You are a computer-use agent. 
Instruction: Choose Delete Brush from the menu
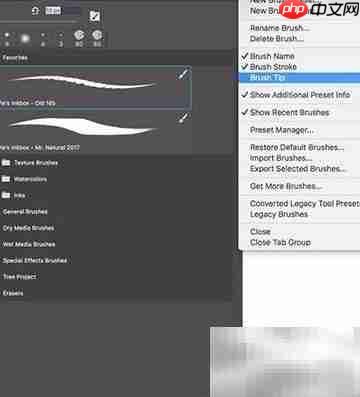277,39
